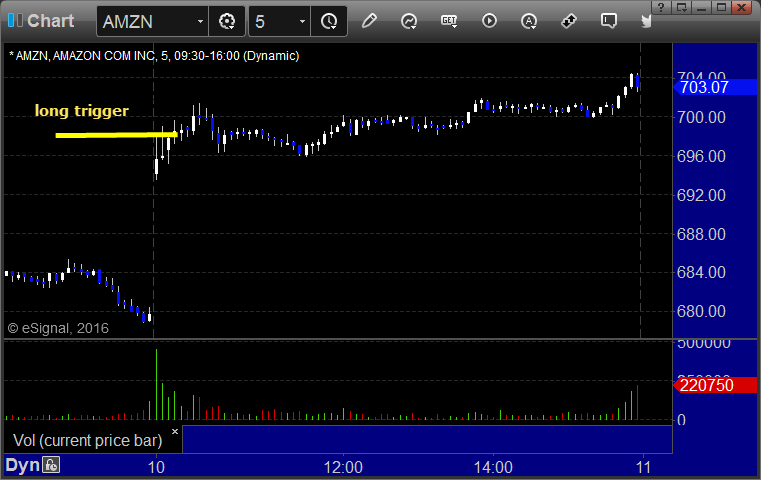The height and width of the screenshot is (480, 761).
Task: Click the 680.00 price axis label
Action: (701, 311)
